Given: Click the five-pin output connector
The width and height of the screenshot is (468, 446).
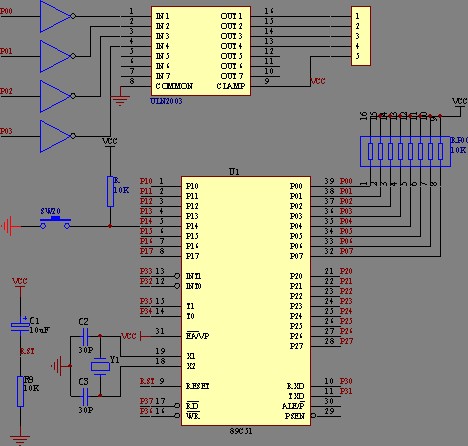Looking at the screenshot, I should pyautogui.click(x=361, y=36).
